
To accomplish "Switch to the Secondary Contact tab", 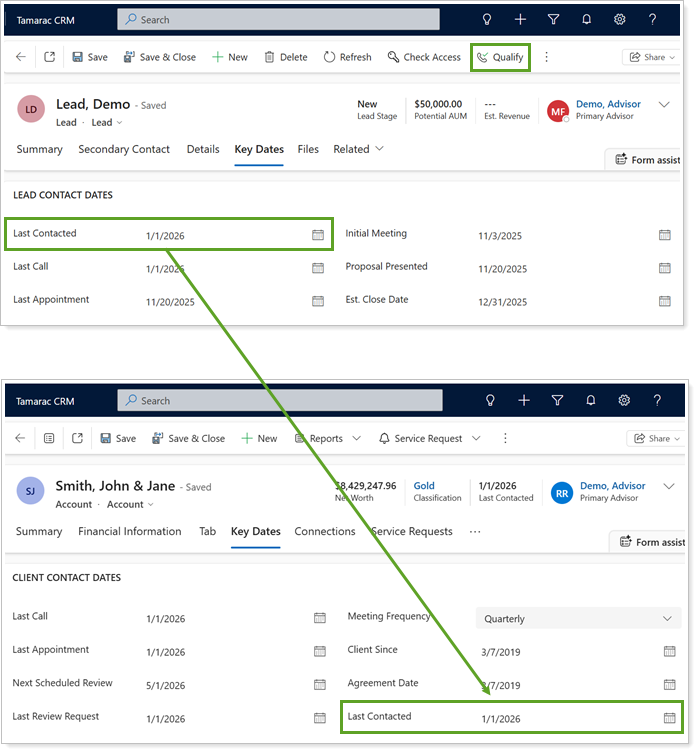I will click(124, 149).
